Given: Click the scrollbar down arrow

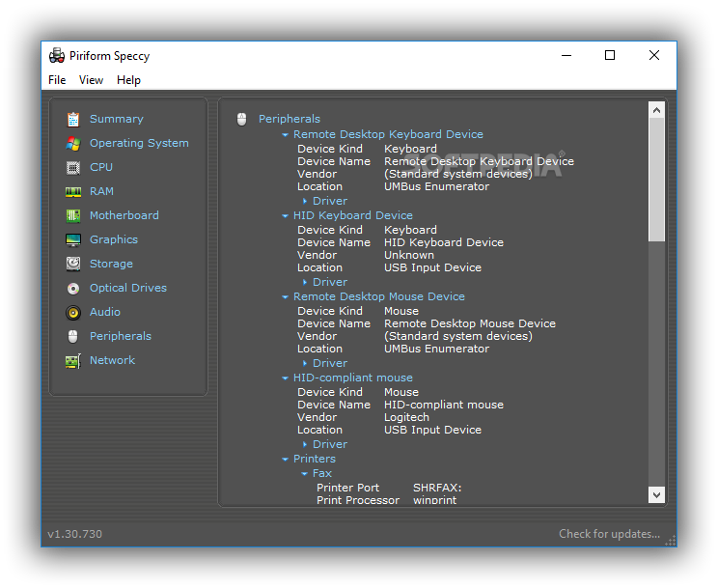Looking at the screenshot, I should [x=656, y=495].
